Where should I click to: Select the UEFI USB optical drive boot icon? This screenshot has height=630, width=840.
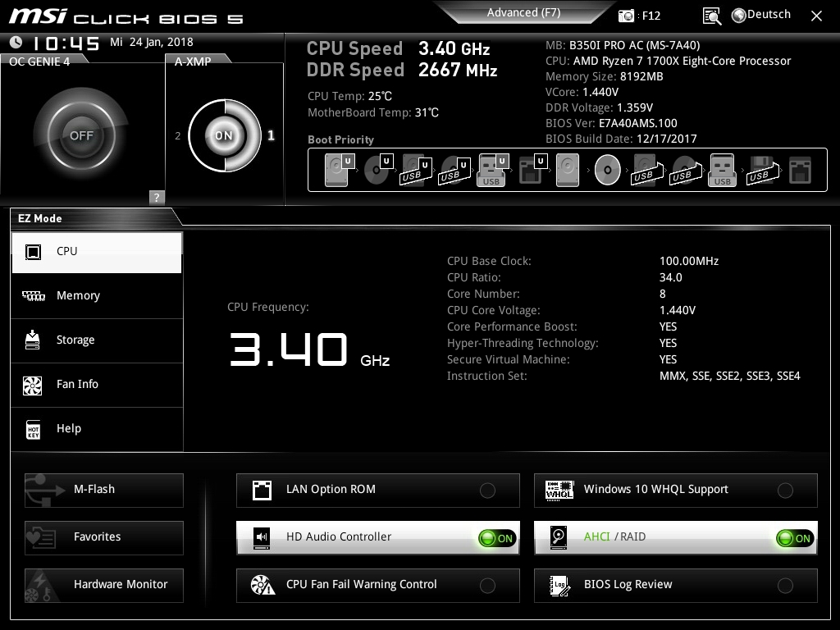click(454, 171)
